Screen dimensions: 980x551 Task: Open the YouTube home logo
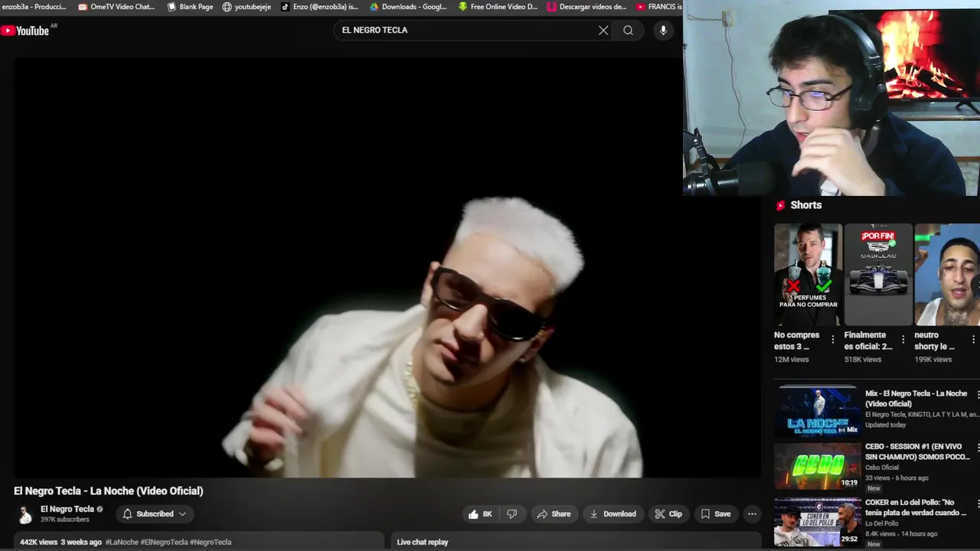point(24,31)
